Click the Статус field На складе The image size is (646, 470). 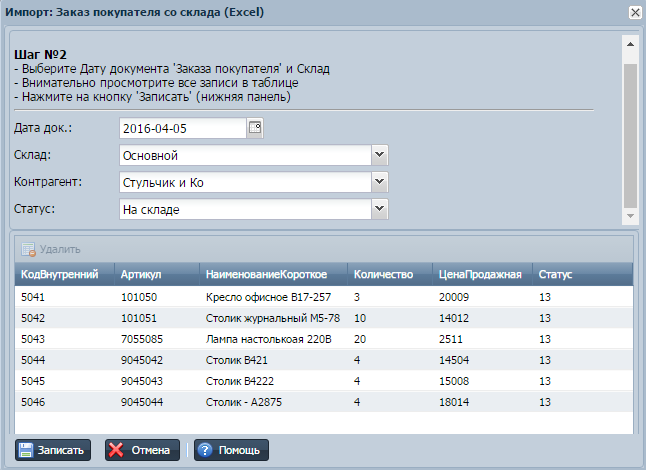(x=246, y=209)
